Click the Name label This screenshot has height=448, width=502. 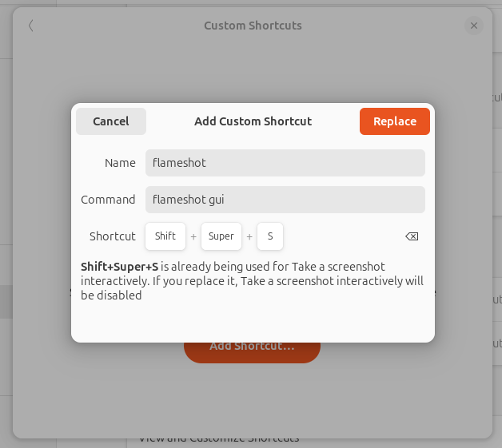tap(120, 163)
